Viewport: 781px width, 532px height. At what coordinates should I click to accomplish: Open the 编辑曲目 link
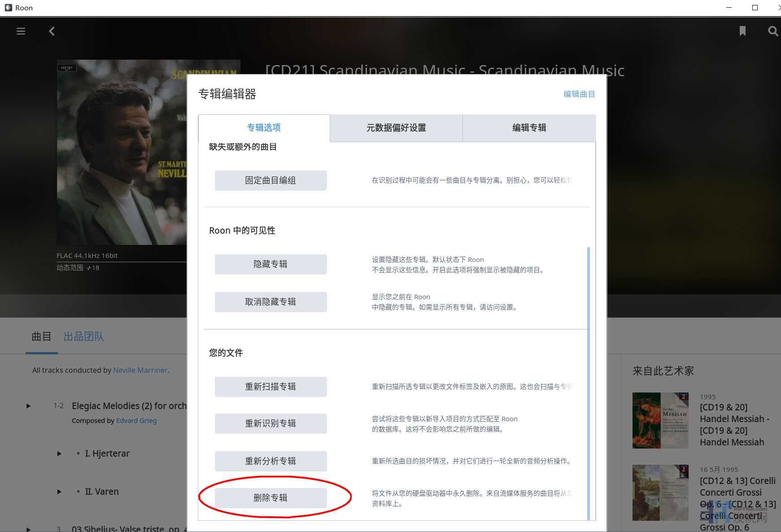(579, 94)
